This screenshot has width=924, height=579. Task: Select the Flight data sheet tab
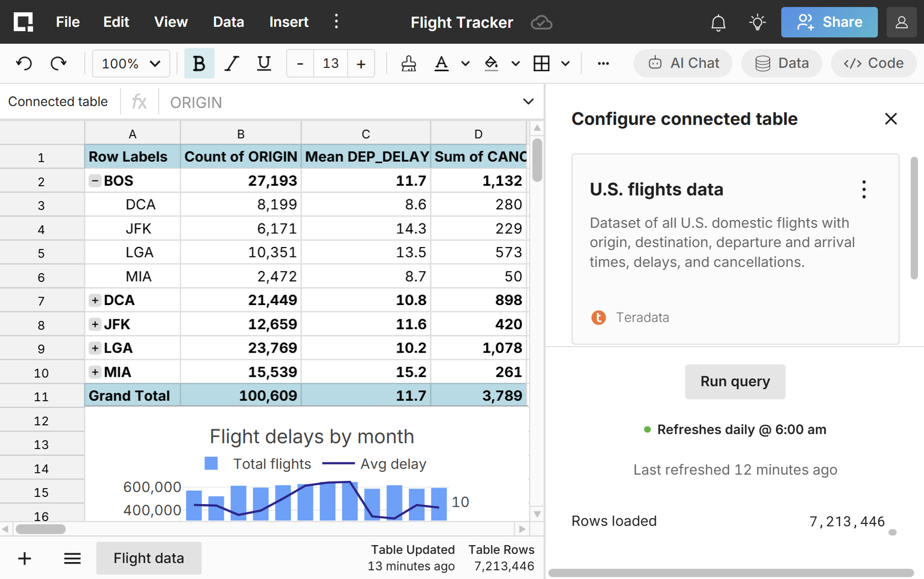148,558
